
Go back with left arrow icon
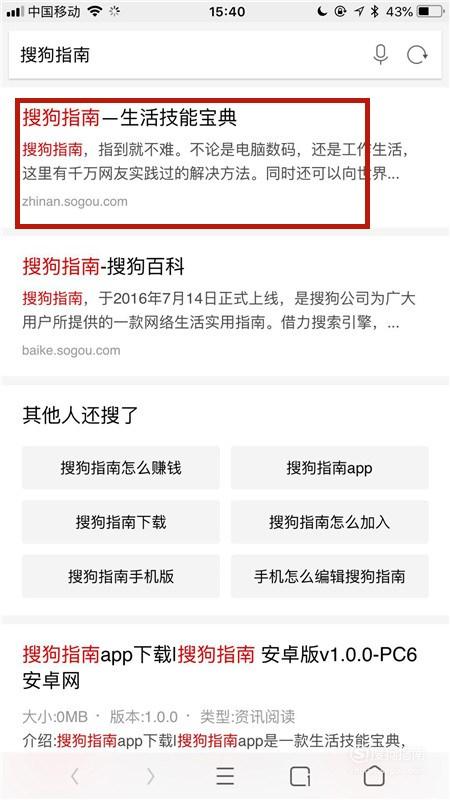[75, 776]
